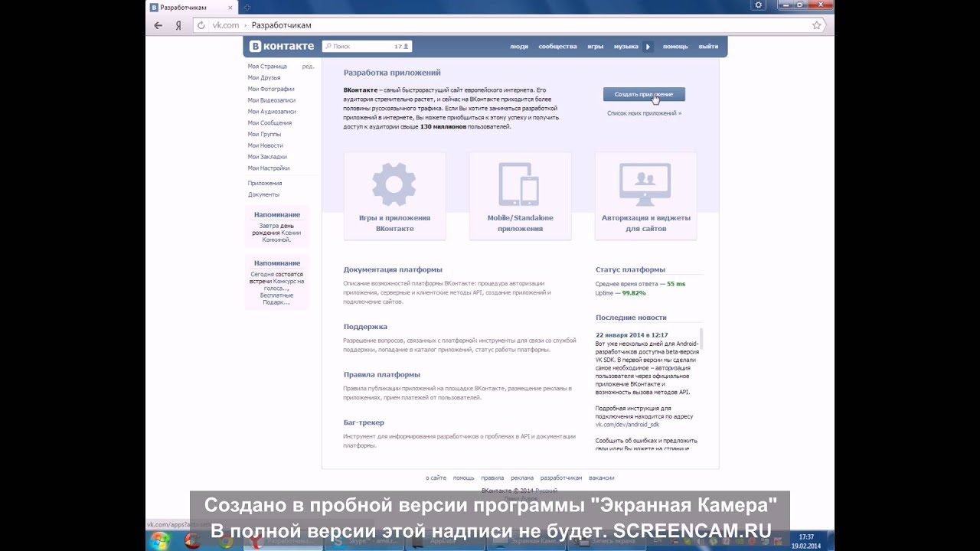Open the vk.com/dev/android_sdk link
The height and width of the screenshot is (551, 980).
(627, 425)
